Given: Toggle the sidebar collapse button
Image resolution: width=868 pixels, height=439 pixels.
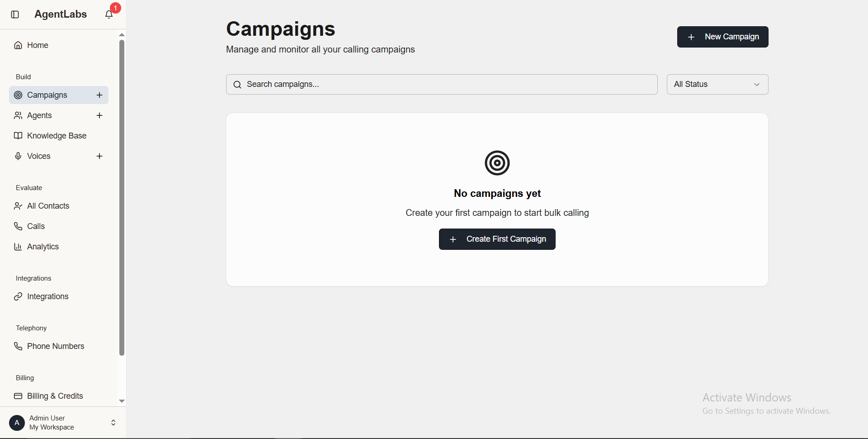Looking at the screenshot, I should coord(15,14).
